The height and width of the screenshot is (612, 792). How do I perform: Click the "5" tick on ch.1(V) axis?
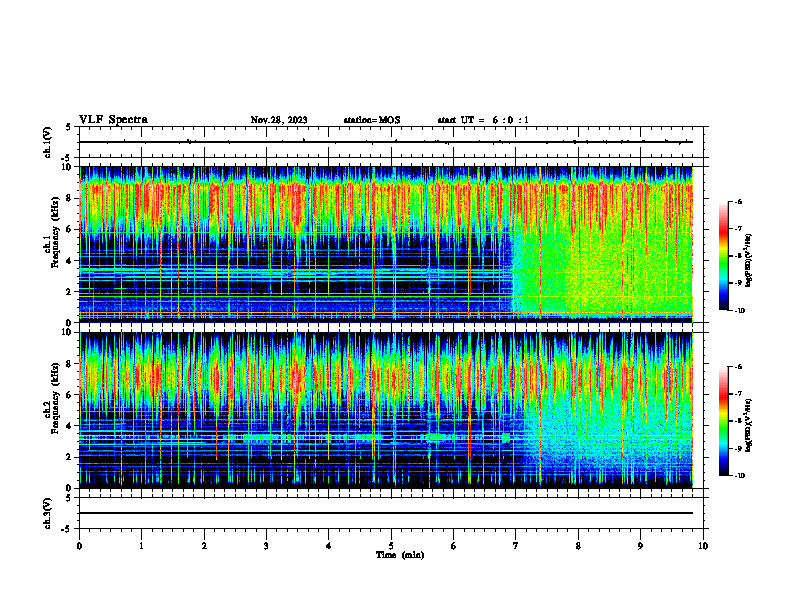click(x=68, y=127)
